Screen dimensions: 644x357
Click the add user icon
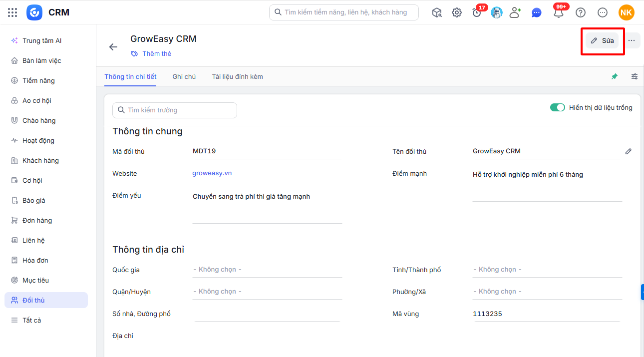coord(515,12)
